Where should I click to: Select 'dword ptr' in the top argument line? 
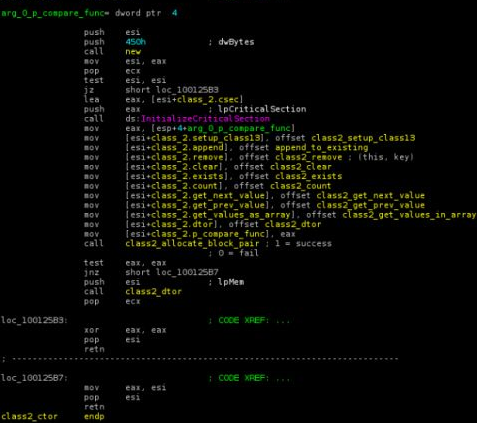click(x=138, y=13)
